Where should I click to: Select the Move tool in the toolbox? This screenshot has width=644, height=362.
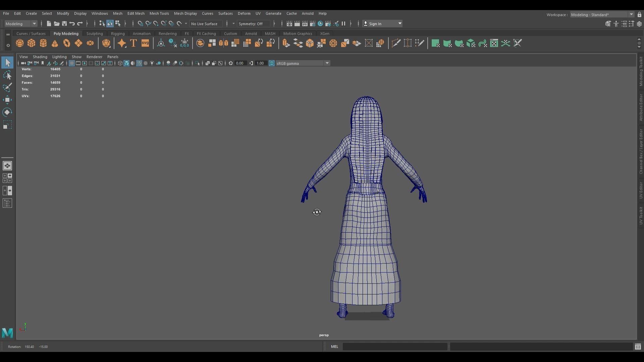(x=7, y=100)
